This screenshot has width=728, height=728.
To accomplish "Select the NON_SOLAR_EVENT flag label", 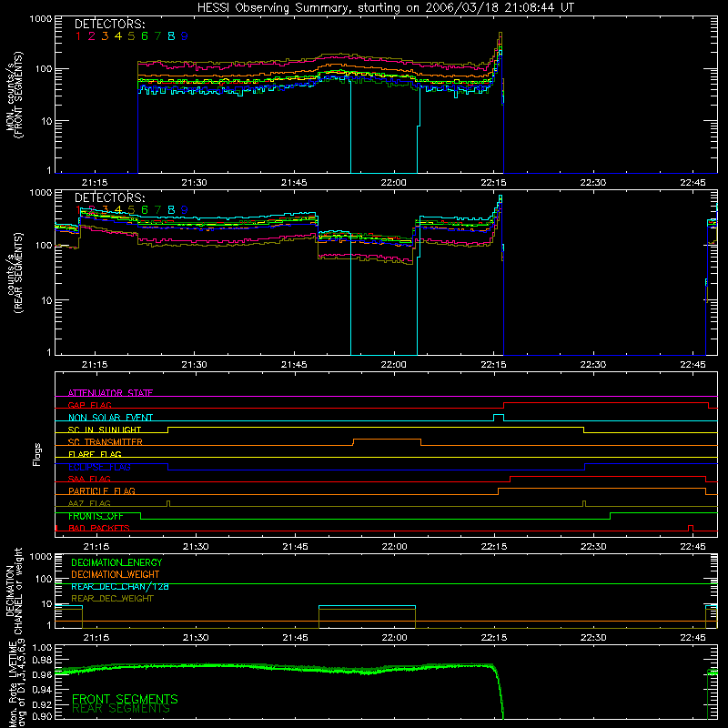I will (x=110, y=418).
